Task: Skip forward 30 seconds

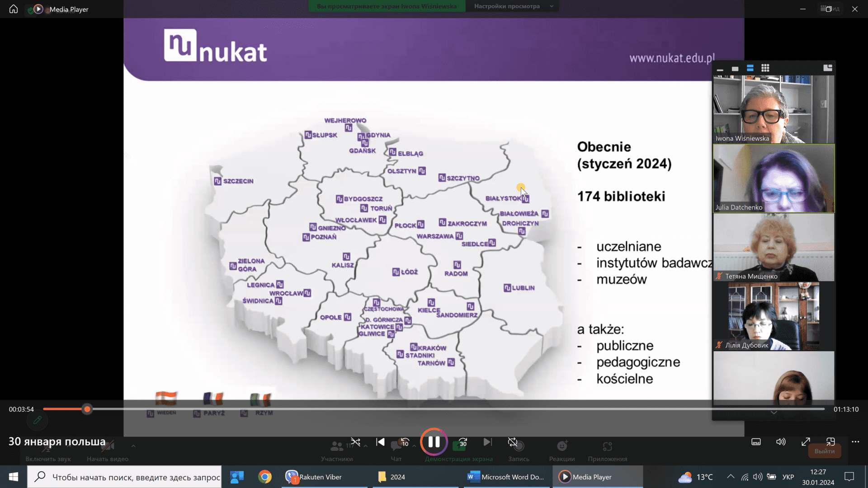Action: (463, 442)
